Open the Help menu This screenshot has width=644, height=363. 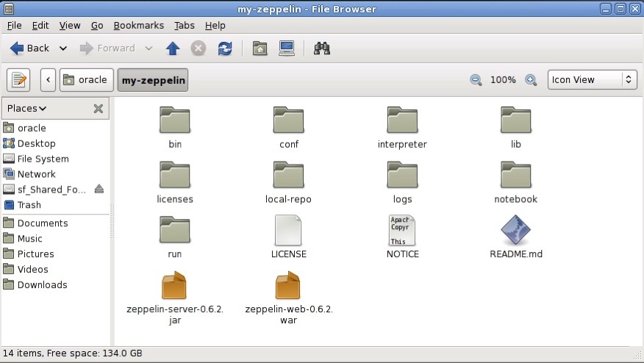(215, 26)
